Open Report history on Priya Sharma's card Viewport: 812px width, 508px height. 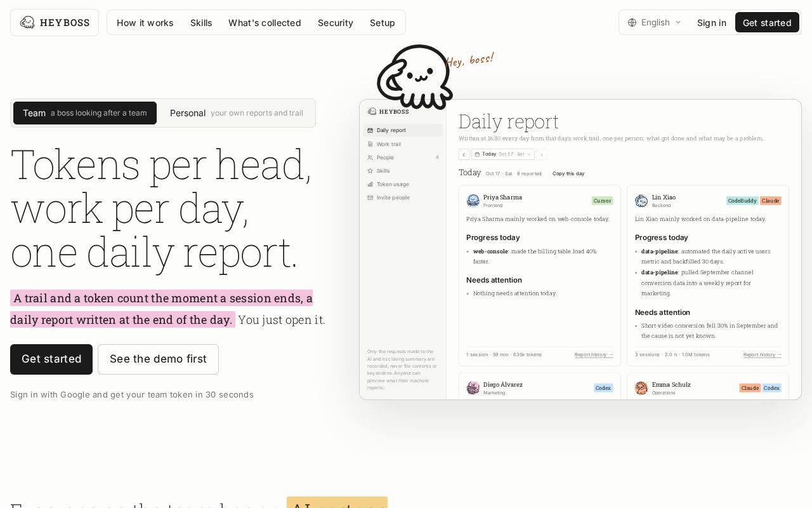[x=594, y=355]
